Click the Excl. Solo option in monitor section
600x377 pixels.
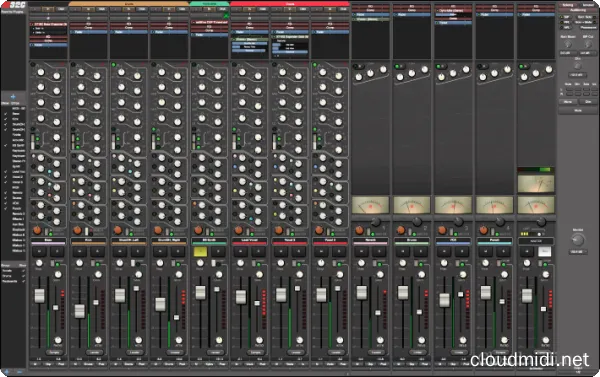[584, 17]
